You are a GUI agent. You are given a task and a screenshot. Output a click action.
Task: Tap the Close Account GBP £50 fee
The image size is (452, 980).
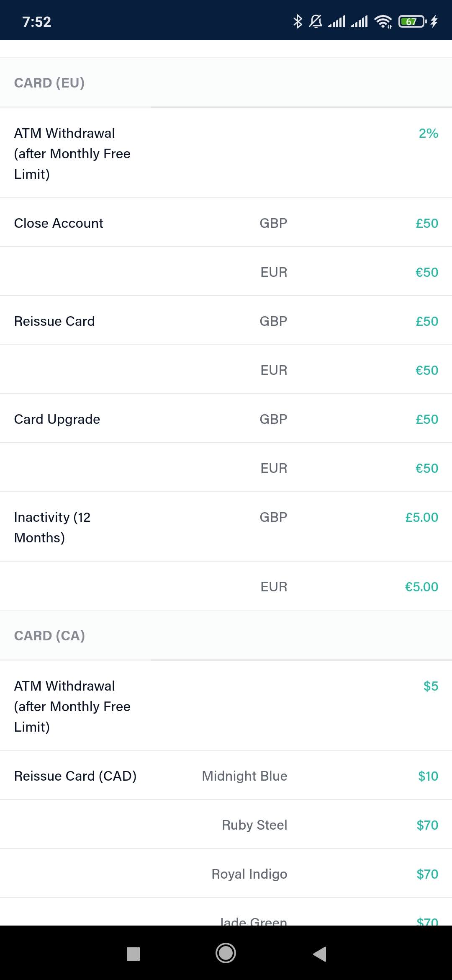[427, 223]
